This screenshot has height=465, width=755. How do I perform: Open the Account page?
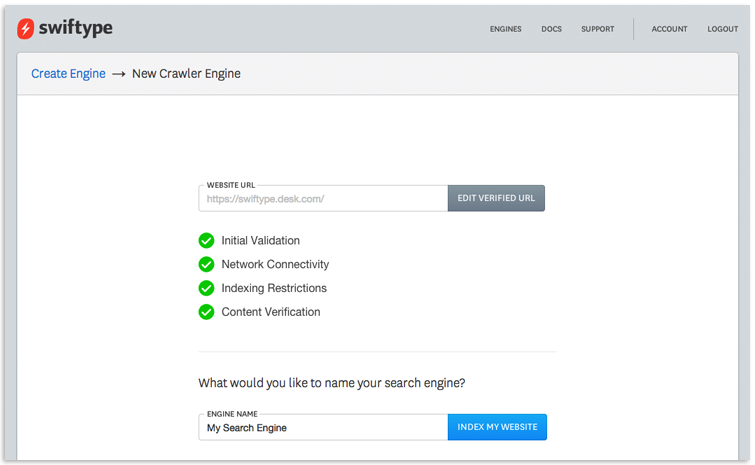(669, 29)
